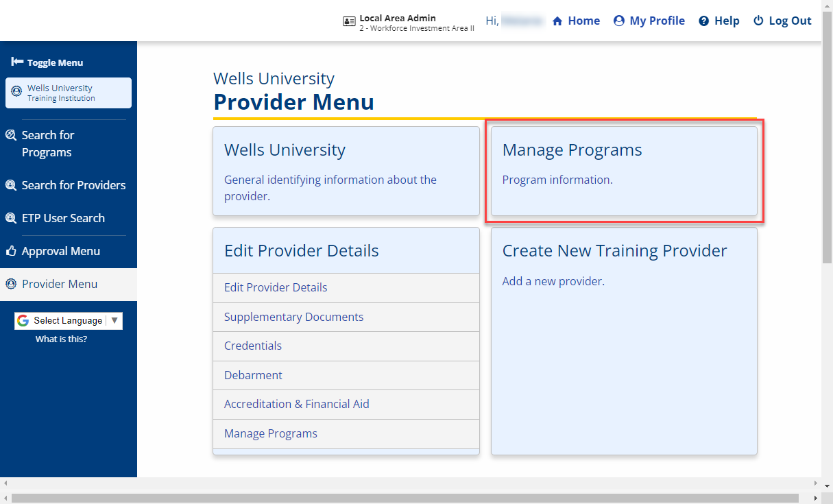
Task: Click Search for Programs magnifier icon
Action: [11, 136]
